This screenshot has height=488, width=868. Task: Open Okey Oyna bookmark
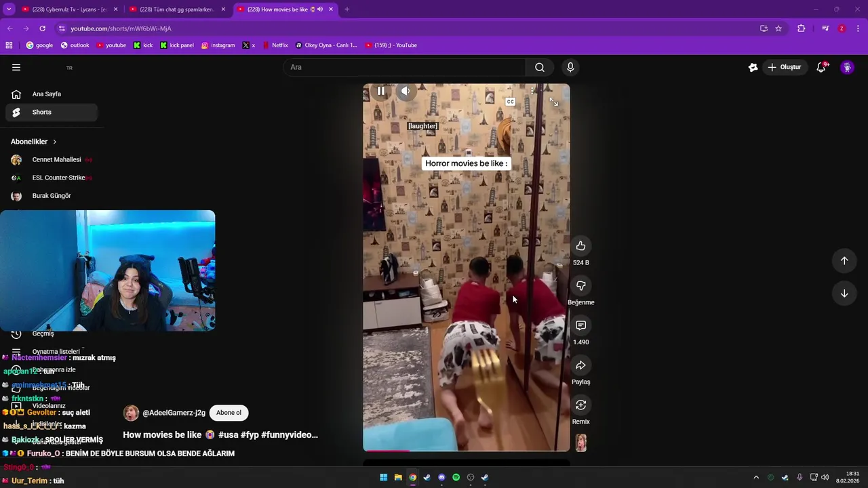pyautogui.click(x=326, y=45)
